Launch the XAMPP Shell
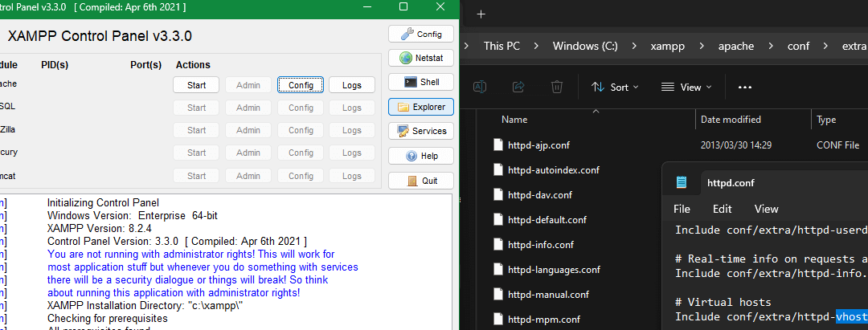 click(420, 82)
